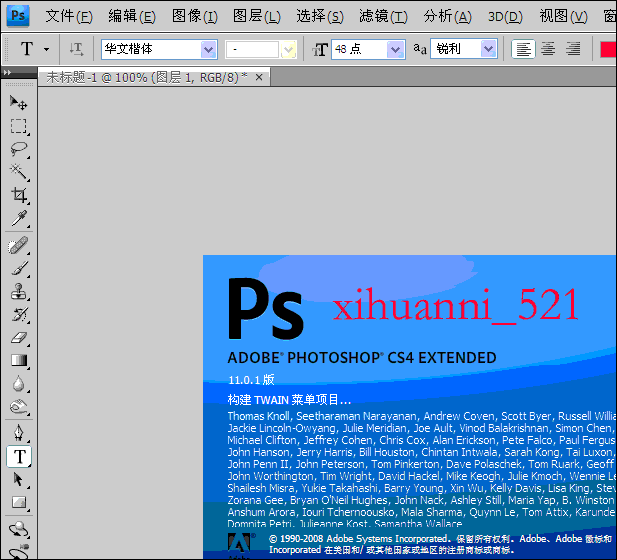Image resolution: width=617 pixels, height=560 pixels.
Task: Select the Move tool
Action: tap(18, 103)
